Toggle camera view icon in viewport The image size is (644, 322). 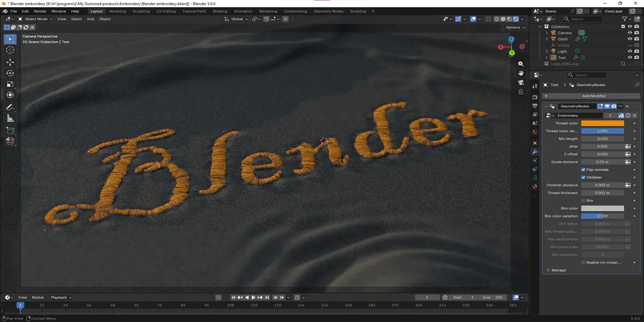tap(521, 82)
